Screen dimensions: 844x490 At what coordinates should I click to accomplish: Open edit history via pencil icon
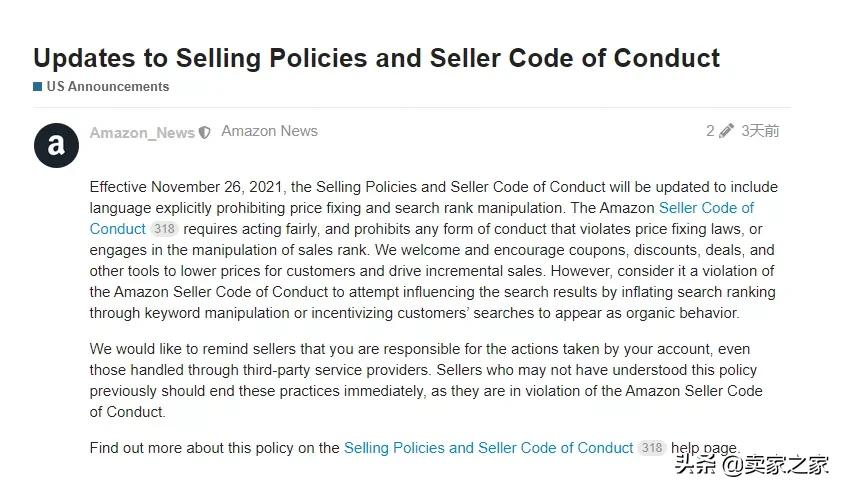point(726,131)
